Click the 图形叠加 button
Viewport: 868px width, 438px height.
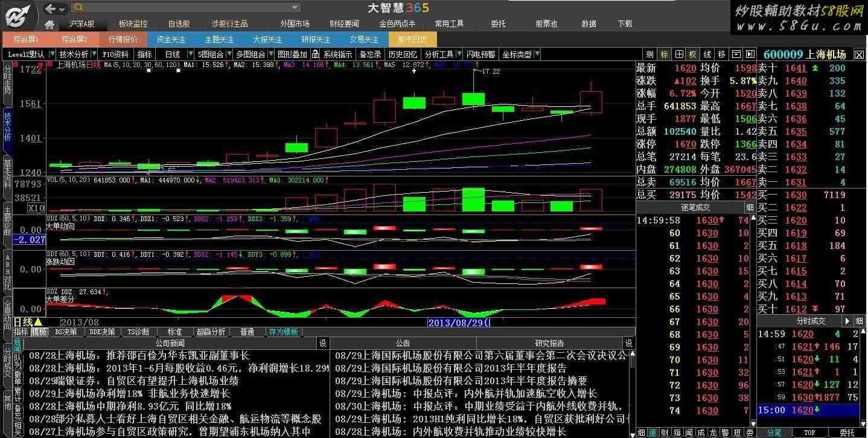pos(292,54)
